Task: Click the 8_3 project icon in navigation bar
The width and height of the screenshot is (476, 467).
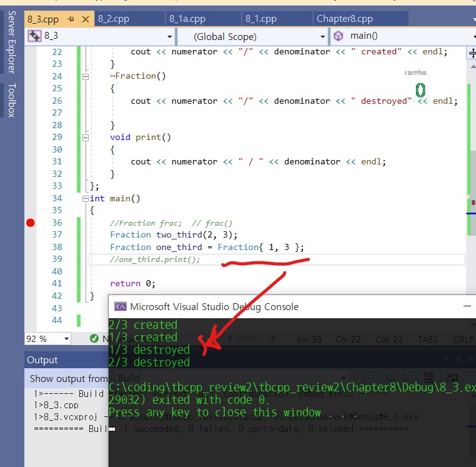Action: click(x=34, y=36)
